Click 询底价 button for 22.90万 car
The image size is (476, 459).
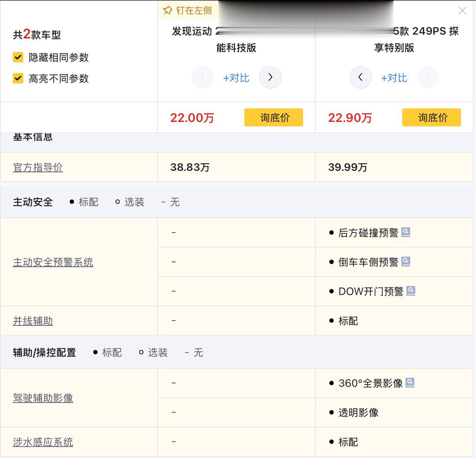pyautogui.click(x=432, y=118)
